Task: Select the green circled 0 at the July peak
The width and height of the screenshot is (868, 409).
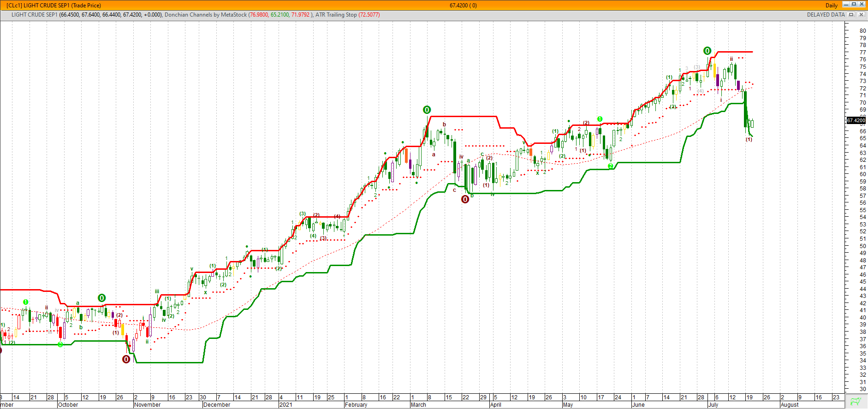Action: tap(707, 51)
